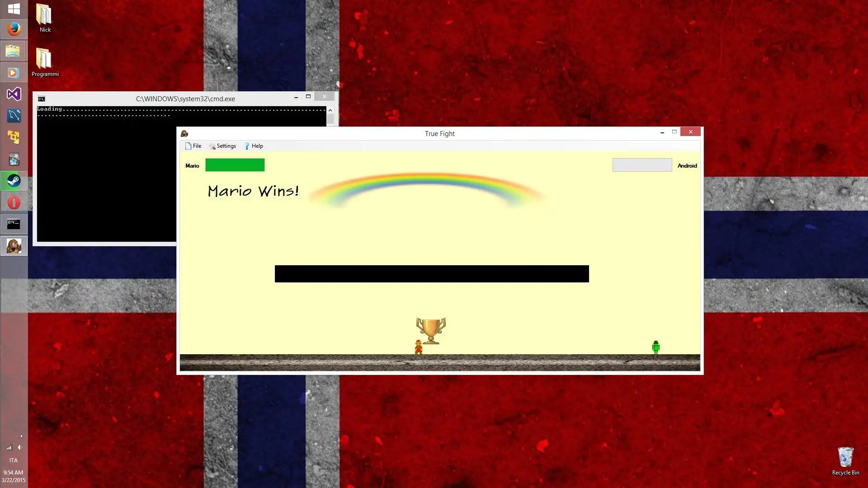Click the Help menu in True Fight
The width and height of the screenshot is (868, 488).
[256, 146]
